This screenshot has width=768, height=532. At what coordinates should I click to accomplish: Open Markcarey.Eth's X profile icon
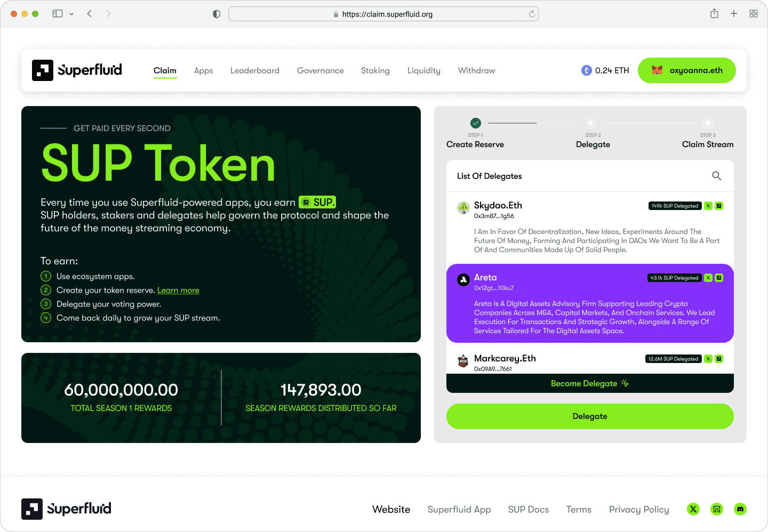point(708,359)
